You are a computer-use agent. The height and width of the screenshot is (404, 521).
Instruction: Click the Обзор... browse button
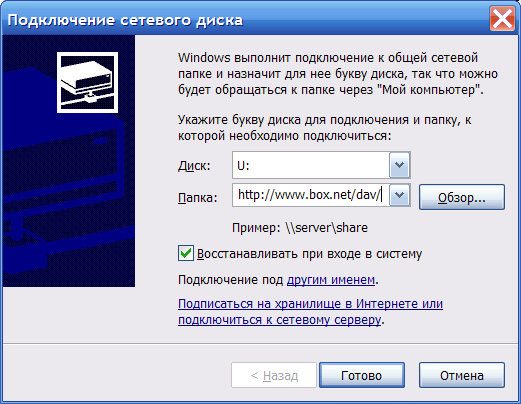coord(462,197)
